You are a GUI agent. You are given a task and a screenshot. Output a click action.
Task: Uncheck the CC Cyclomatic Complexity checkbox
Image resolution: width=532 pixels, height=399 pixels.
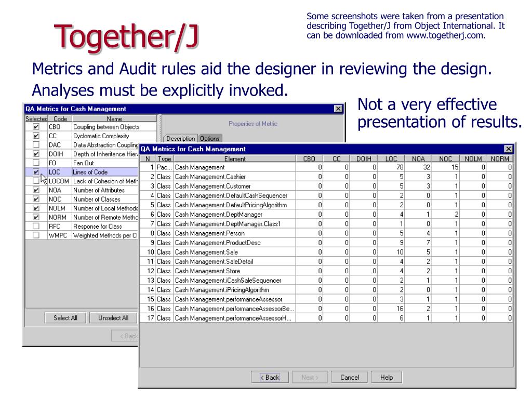click(36, 136)
